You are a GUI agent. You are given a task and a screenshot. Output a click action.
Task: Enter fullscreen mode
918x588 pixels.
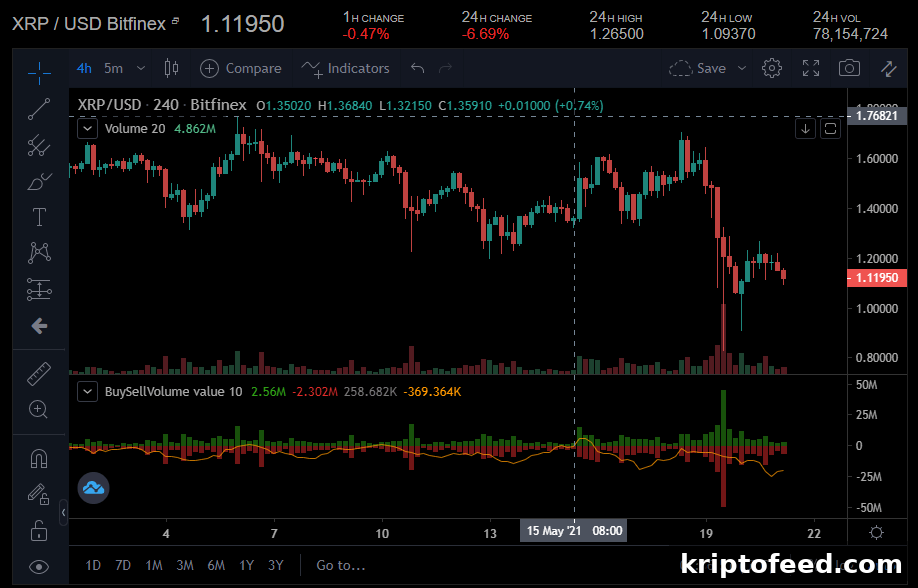click(811, 69)
